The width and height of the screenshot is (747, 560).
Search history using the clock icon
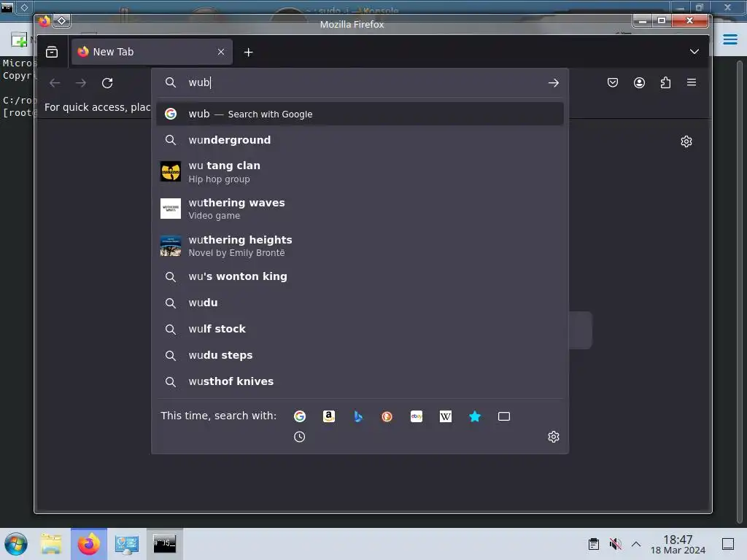pyautogui.click(x=299, y=437)
